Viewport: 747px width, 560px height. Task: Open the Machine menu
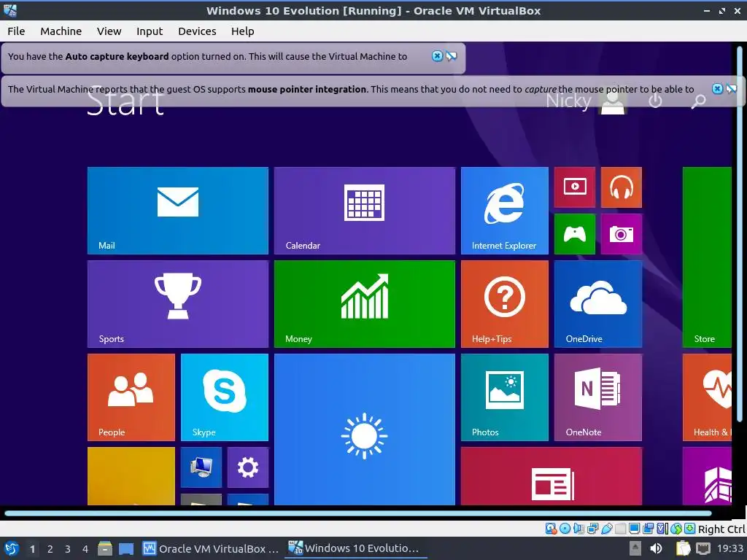(x=61, y=31)
